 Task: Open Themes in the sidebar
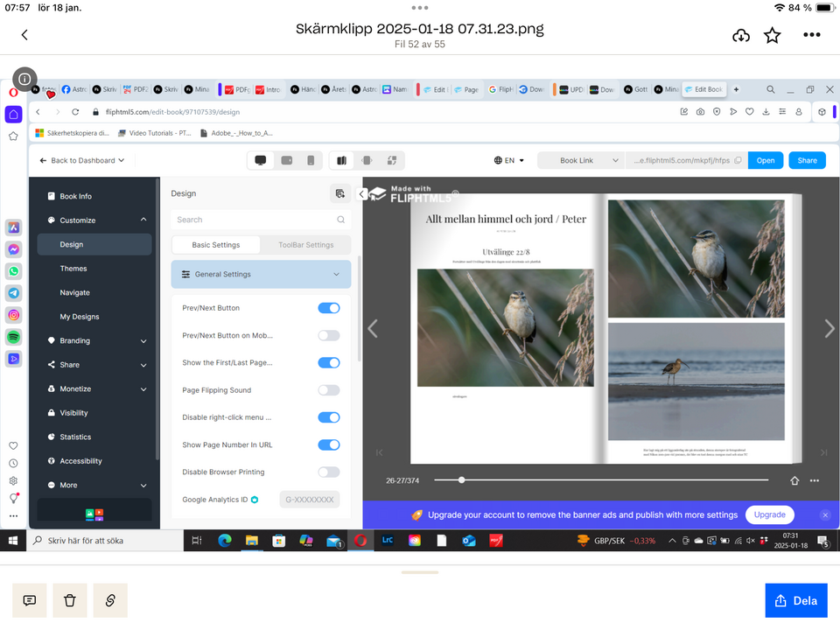pos(73,269)
